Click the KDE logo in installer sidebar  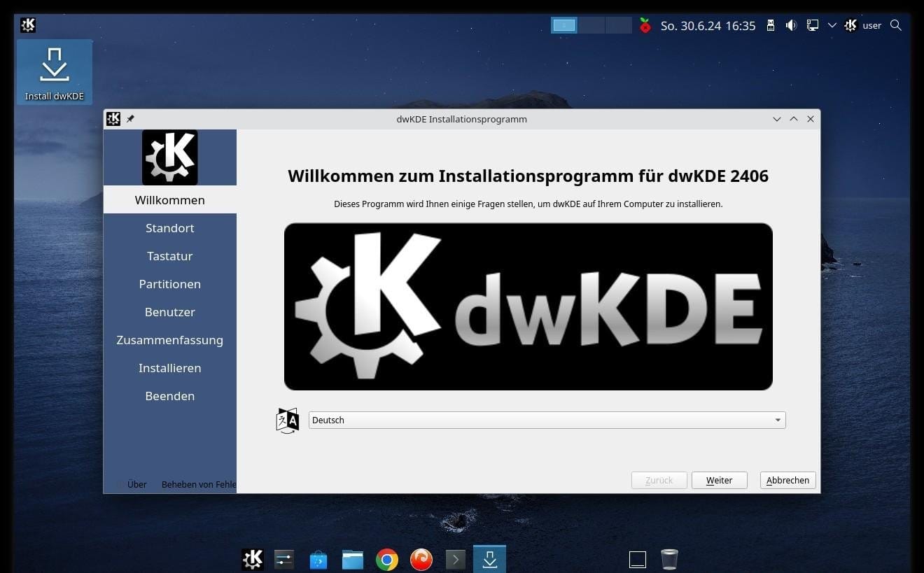click(170, 157)
